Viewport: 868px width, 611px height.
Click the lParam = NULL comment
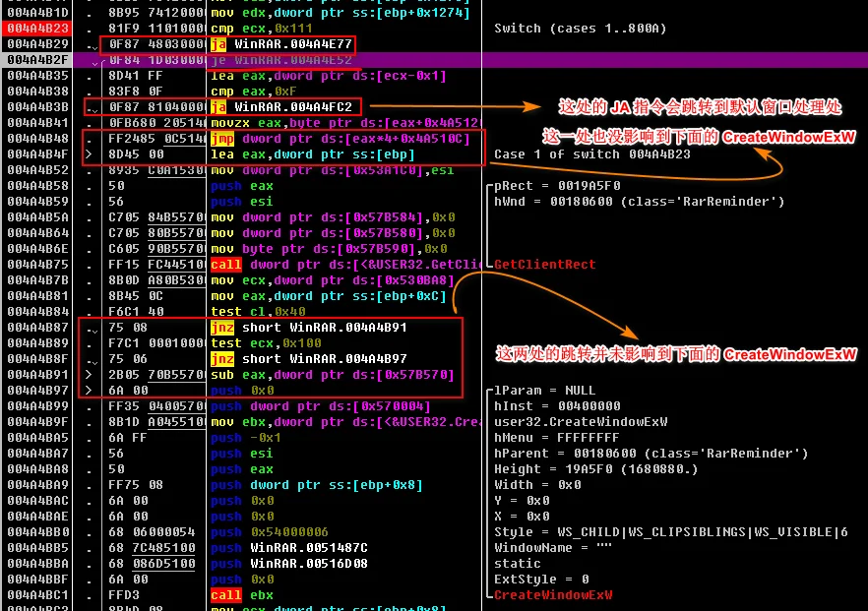tap(545, 391)
